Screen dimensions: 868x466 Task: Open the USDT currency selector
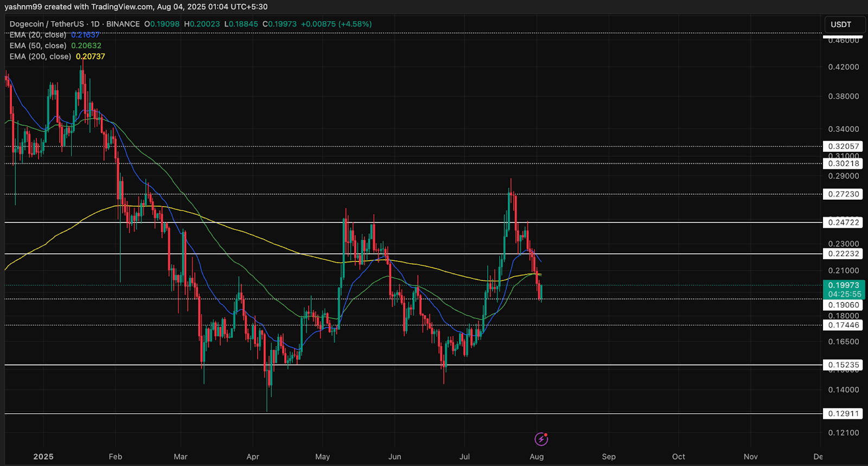[841, 24]
